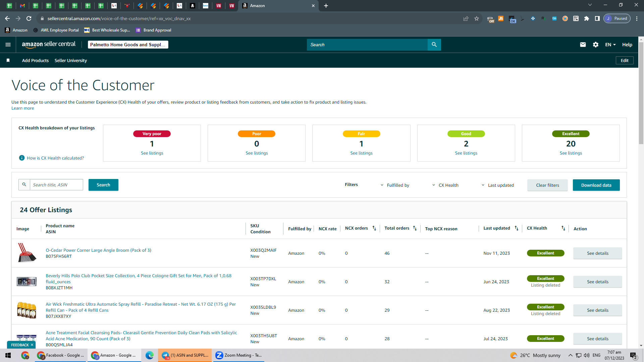
Task: Open the browser tab search chevron
Action: point(590,5)
